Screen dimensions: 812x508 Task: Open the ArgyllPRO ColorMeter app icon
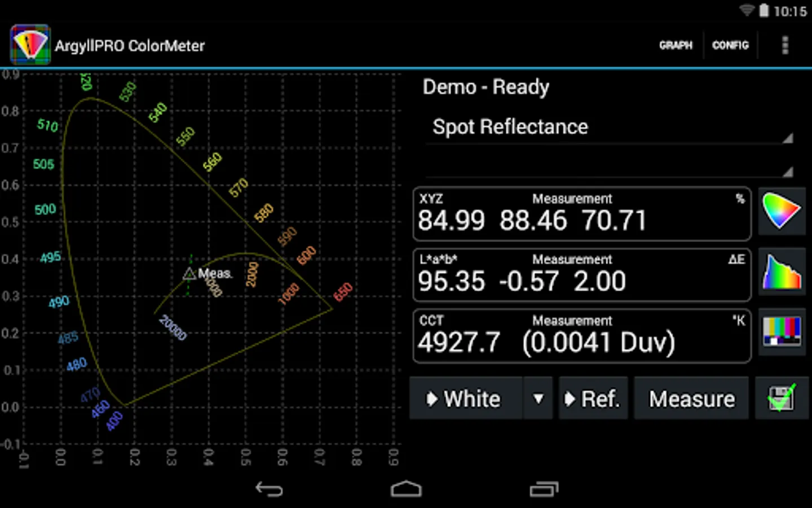pos(30,45)
